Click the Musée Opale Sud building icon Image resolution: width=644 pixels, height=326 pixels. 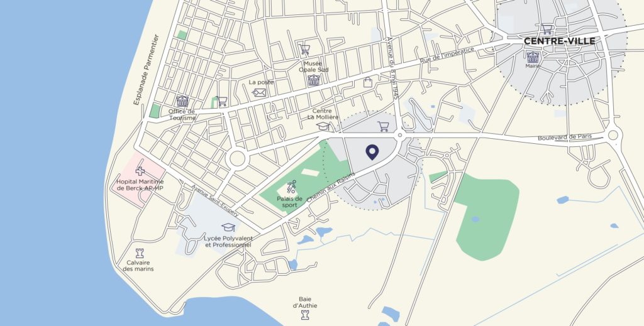click(314, 80)
